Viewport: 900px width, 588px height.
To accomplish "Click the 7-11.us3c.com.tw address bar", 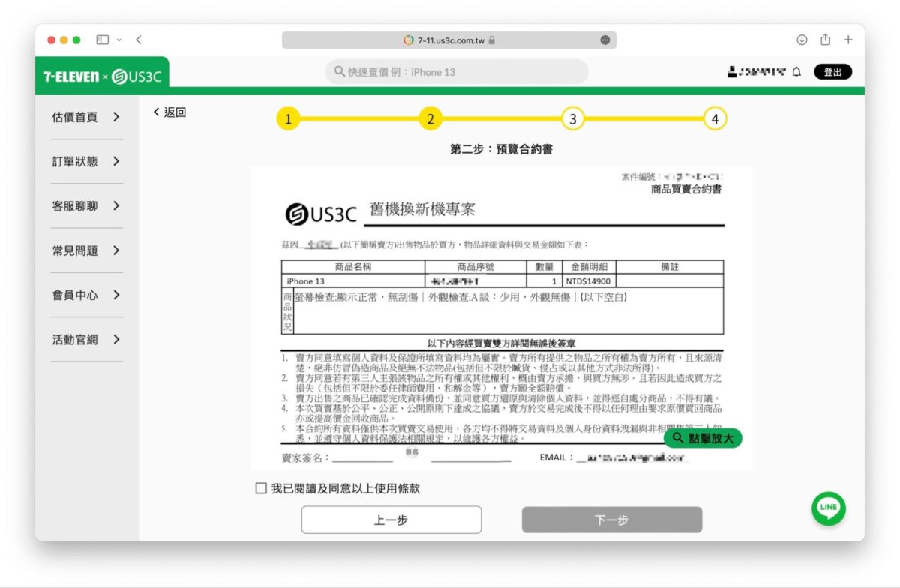I will [448, 40].
